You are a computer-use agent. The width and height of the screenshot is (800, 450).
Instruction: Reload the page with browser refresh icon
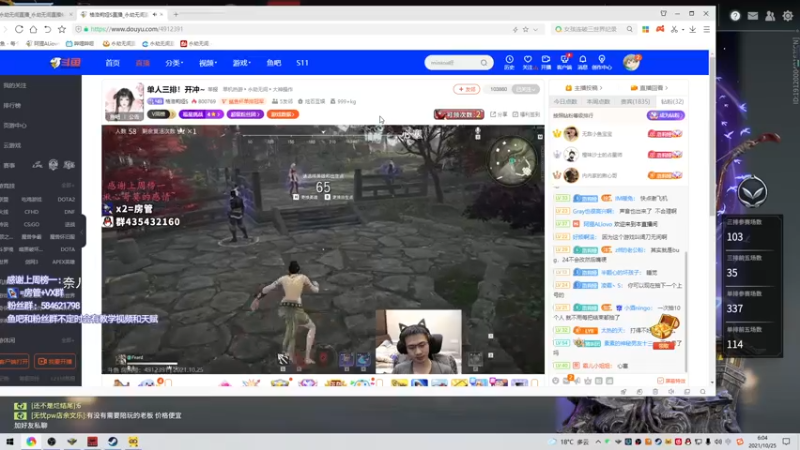[x=19, y=29]
